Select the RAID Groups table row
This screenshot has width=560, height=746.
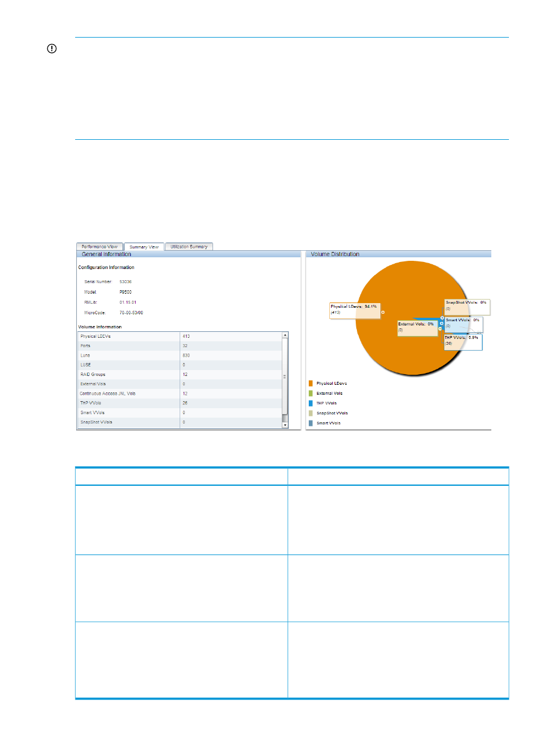pyautogui.click(x=180, y=374)
